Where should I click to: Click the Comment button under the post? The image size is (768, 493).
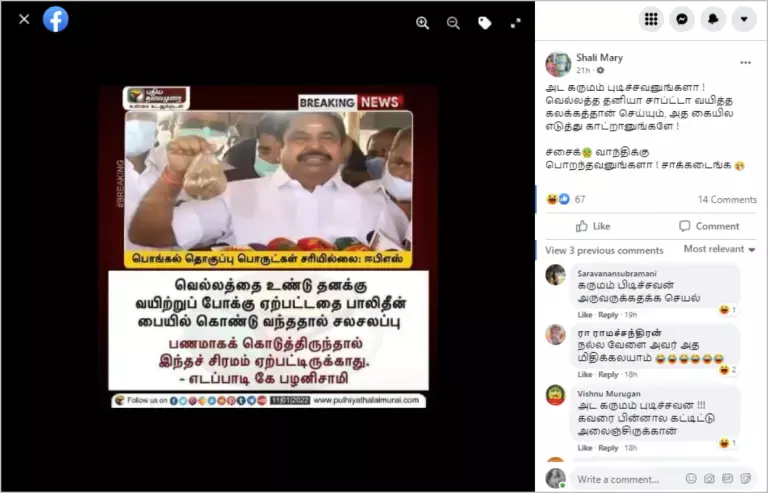(x=708, y=226)
